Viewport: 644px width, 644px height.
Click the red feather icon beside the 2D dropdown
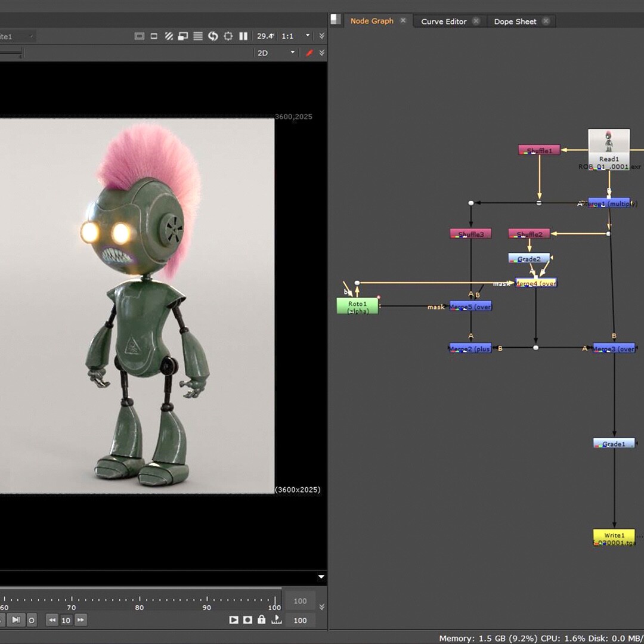coord(309,52)
